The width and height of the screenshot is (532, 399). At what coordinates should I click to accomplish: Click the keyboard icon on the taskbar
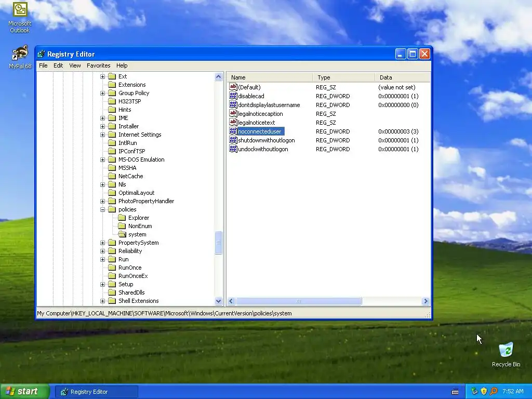point(455,392)
